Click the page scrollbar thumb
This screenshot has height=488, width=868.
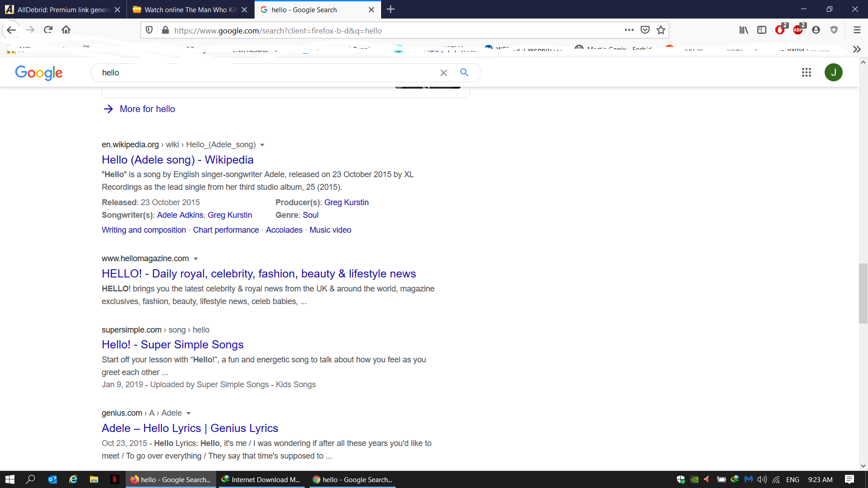863,293
